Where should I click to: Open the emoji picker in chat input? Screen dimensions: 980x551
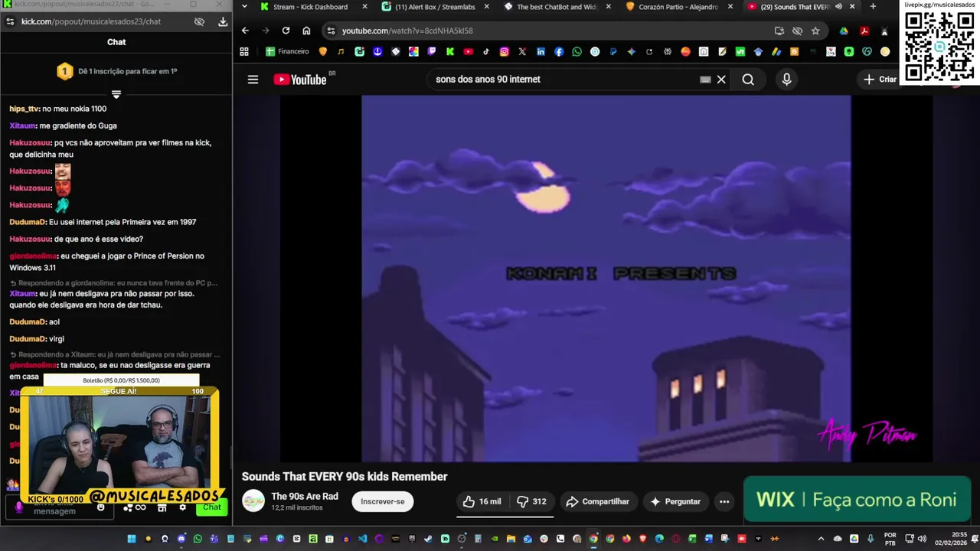(x=100, y=508)
